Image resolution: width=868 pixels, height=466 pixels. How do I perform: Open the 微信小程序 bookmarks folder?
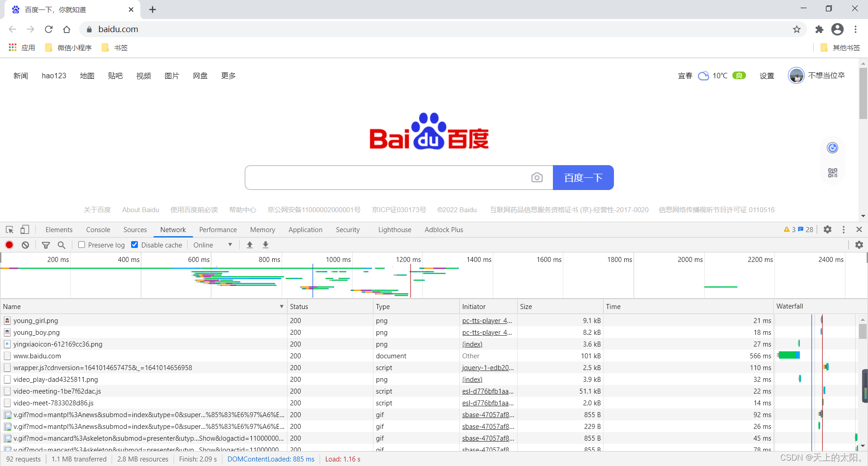point(68,48)
